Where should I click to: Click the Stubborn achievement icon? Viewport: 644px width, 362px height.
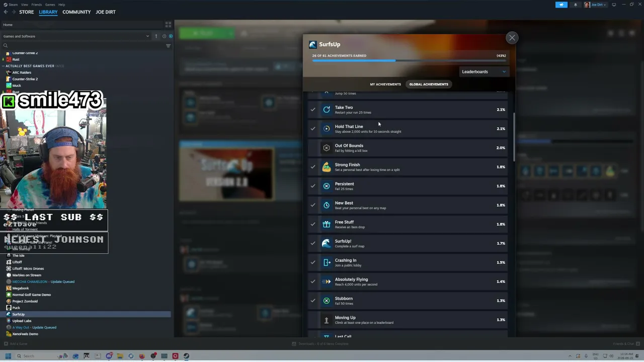point(327,300)
